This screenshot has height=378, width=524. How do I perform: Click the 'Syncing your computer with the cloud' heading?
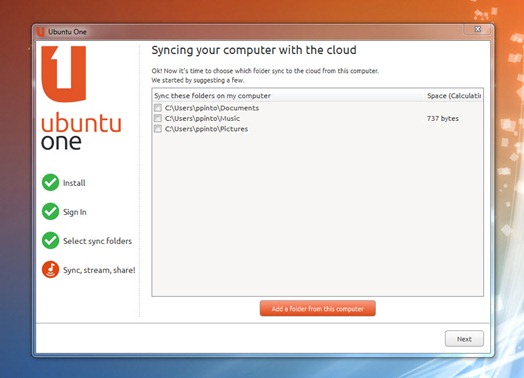coord(254,50)
